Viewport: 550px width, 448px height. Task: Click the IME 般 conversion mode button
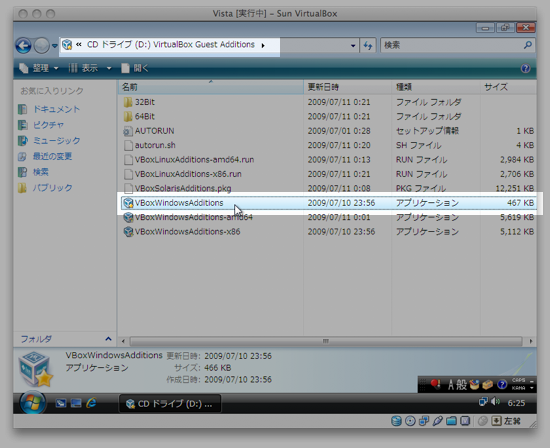(462, 385)
